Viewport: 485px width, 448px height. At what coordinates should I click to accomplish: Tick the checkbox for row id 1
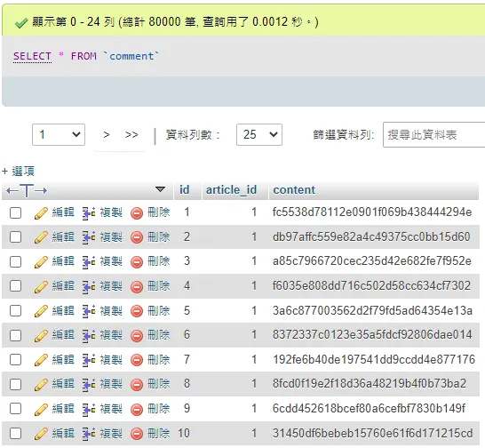coord(15,213)
